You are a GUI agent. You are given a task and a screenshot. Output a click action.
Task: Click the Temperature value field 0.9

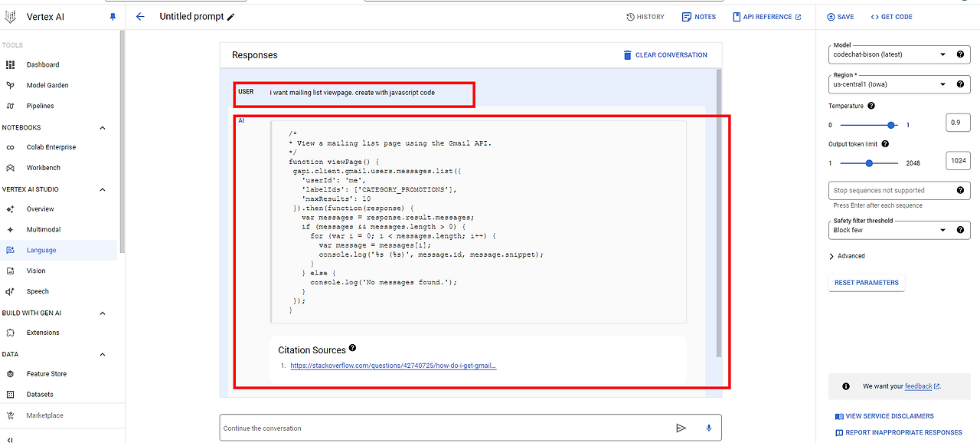958,123
